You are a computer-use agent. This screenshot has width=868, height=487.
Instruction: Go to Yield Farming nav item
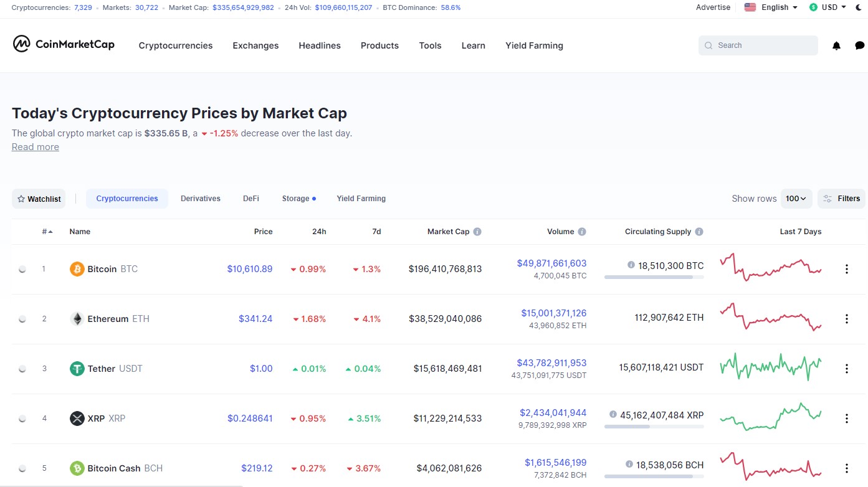point(534,45)
